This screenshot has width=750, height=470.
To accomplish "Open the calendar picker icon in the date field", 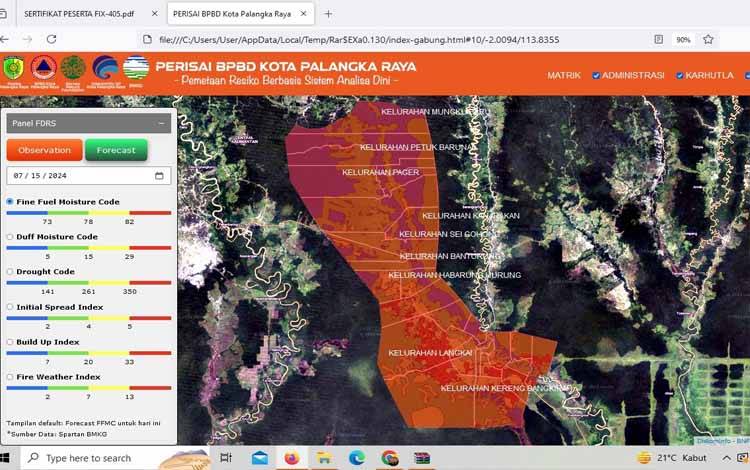I will [159, 175].
